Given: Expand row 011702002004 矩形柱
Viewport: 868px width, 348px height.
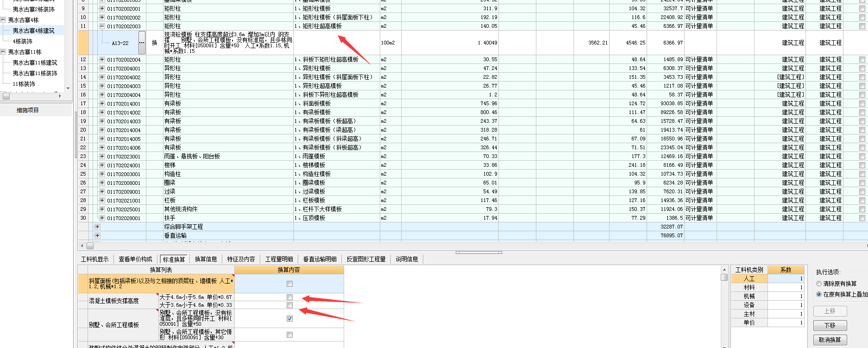Looking at the screenshot, I should click(x=102, y=60).
